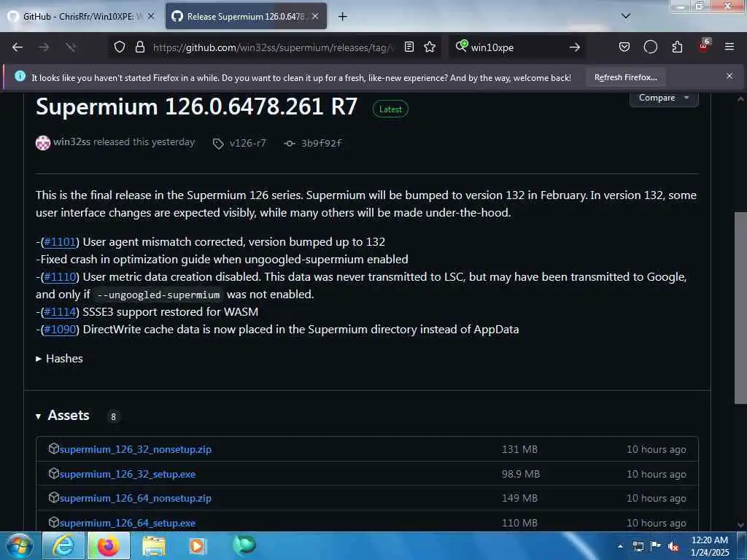Open commit 3b9f92f link
The width and height of the screenshot is (747, 560).
tap(321, 144)
